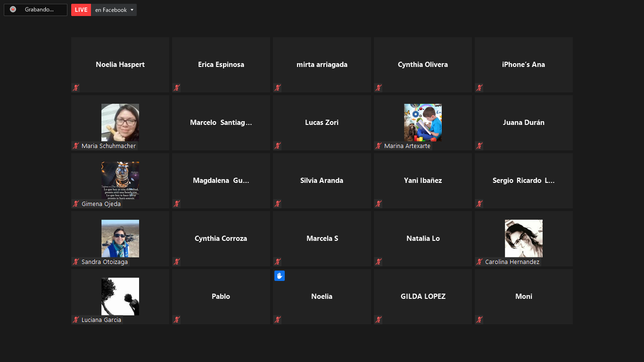
Task: Click muted mic icon on Pablo's tile
Action: point(176,320)
